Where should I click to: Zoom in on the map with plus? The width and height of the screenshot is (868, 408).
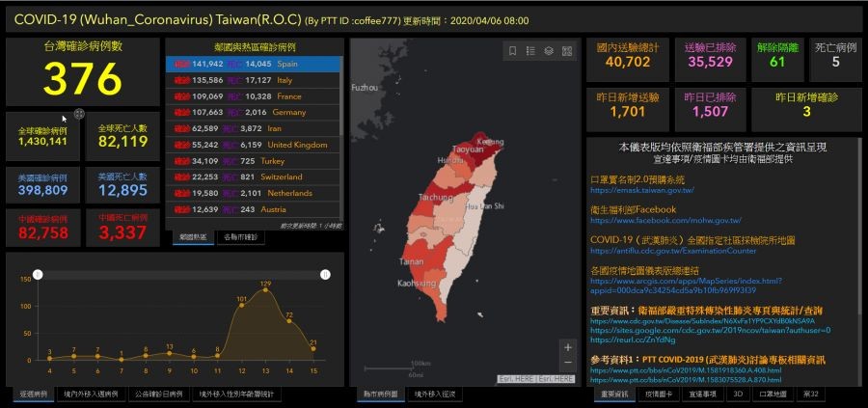568,347
